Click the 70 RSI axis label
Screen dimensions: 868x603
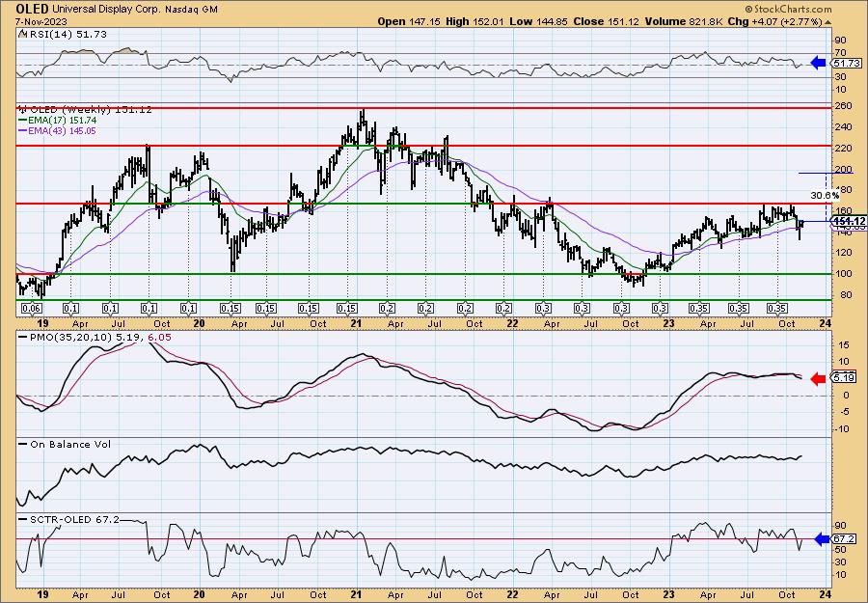coord(840,54)
